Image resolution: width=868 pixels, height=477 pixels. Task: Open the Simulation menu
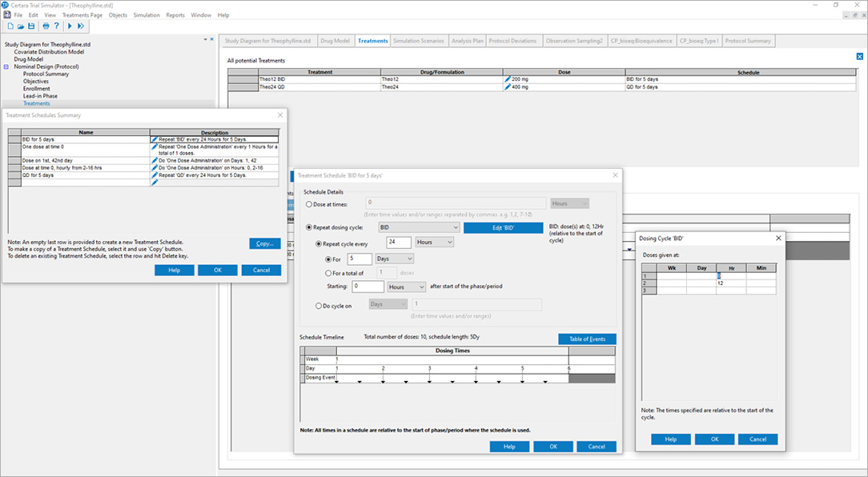tap(147, 15)
